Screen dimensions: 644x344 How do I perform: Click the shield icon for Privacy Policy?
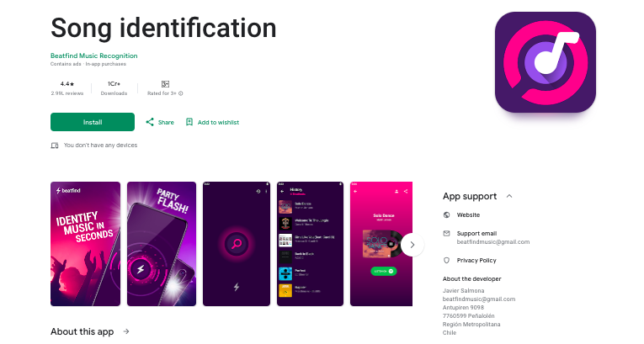447,260
